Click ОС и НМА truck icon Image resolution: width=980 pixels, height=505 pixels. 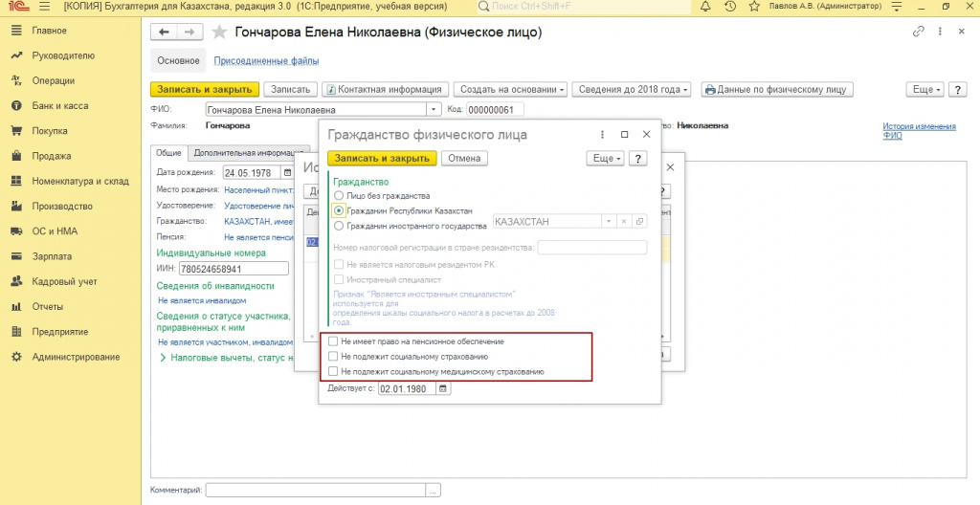(x=17, y=231)
